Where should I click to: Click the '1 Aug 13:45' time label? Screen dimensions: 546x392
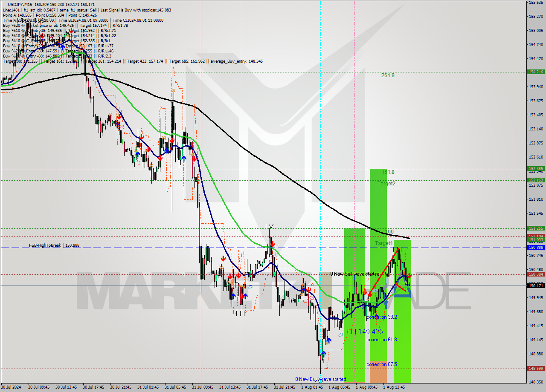click(393, 387)
